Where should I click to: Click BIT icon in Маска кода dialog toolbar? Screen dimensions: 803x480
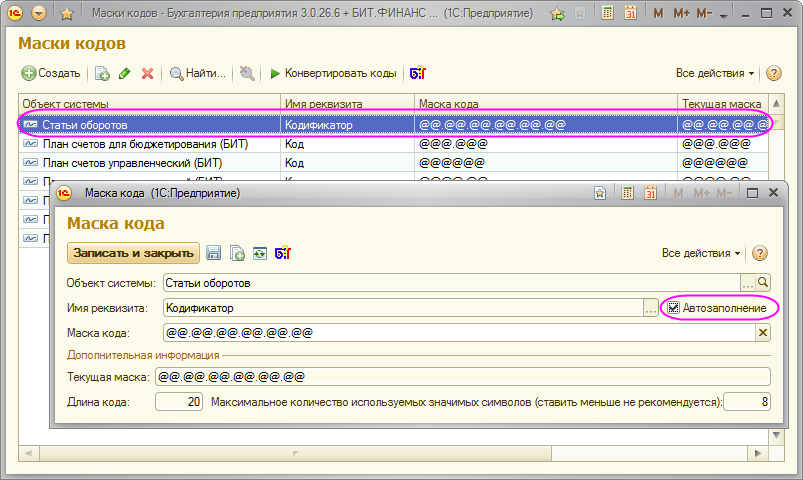click(x=283, y=253)
